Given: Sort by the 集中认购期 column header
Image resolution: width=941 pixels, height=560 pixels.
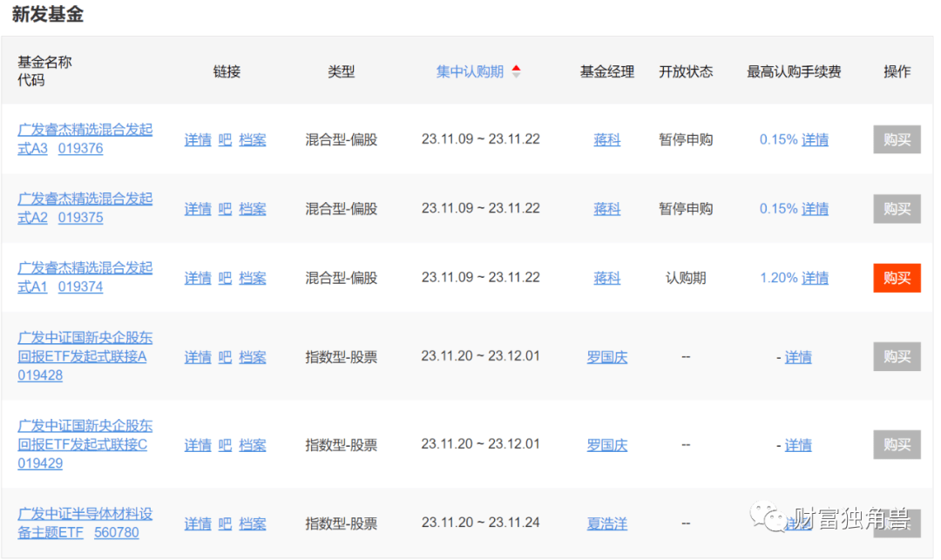Looking at the screenshot, I should [470, 72].
